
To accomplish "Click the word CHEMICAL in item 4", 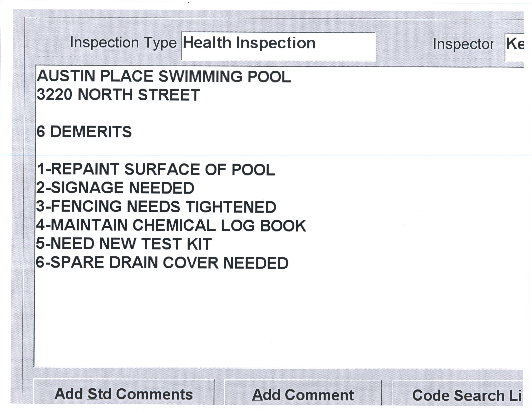I will click(174, 225).
